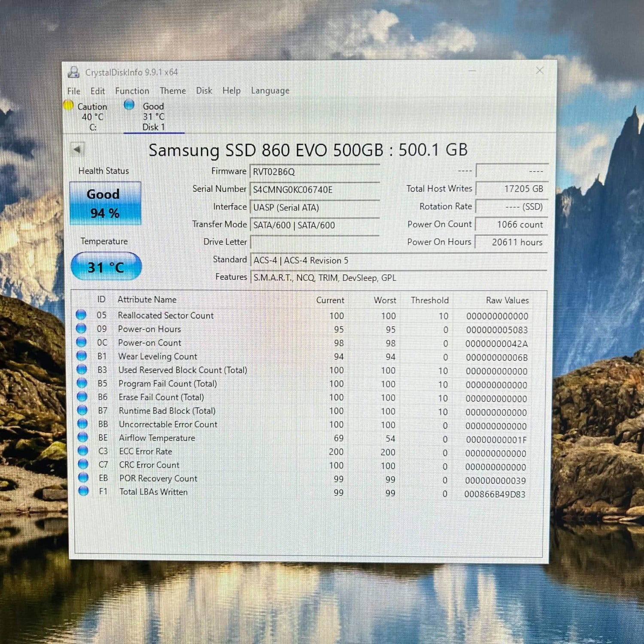The width and height of the screenshot is (644, 644).
Task: Click Power On Count value 1066 count
Action: pyautogui.click(x=512, y=224)
